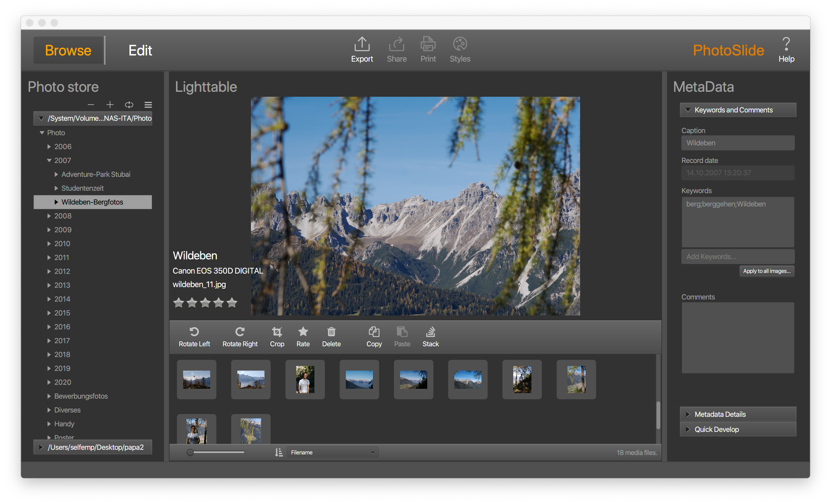
Task: Click Add Keywords input field
Action: pyautogui.click(x=739, y=256)
